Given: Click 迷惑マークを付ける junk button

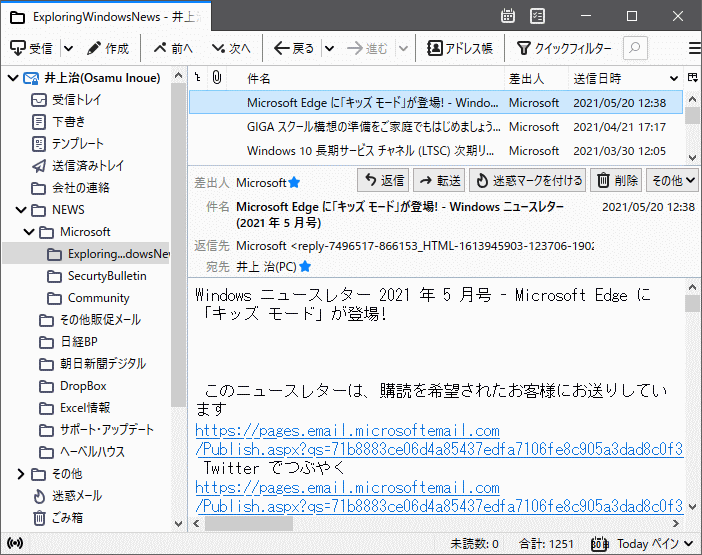Looking at the screenshot, I should point(527,180).
